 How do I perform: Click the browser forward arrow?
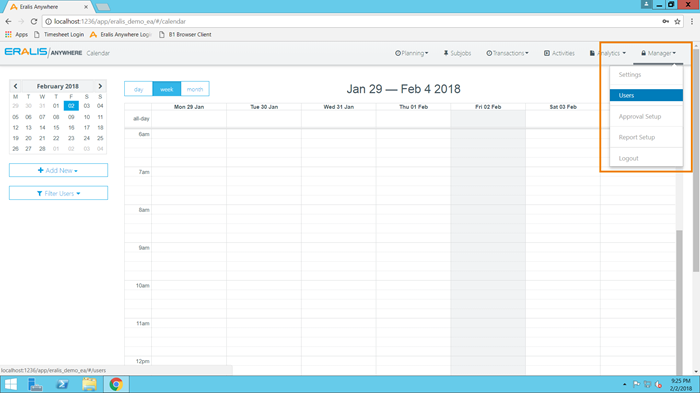[21, 21]
